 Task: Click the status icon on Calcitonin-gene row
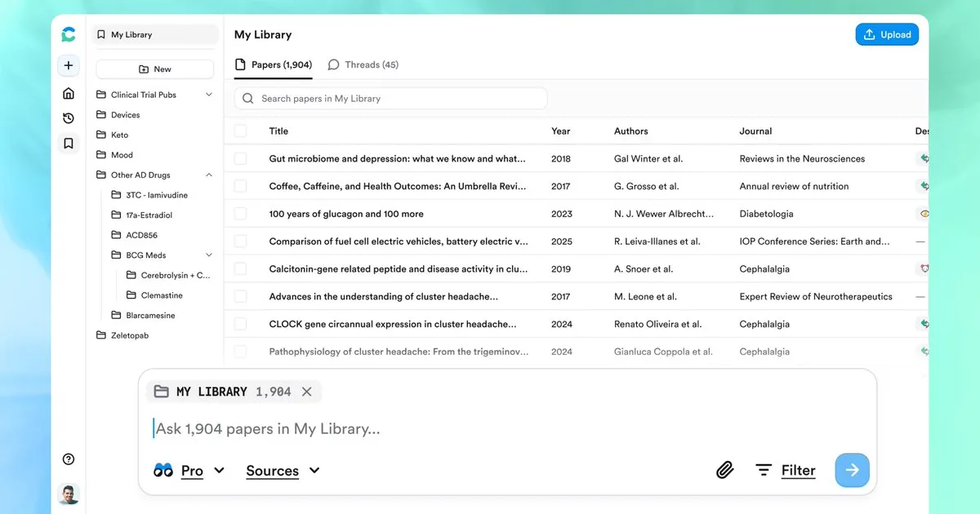point(924,269)
